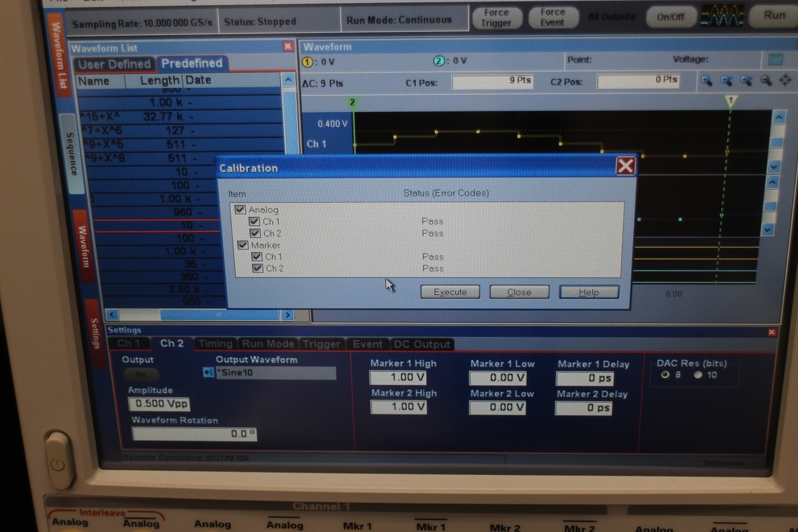This screenshot has width=798, height=532.
Task: Click the Force Trigger button
Action: [x=496, y=17]
